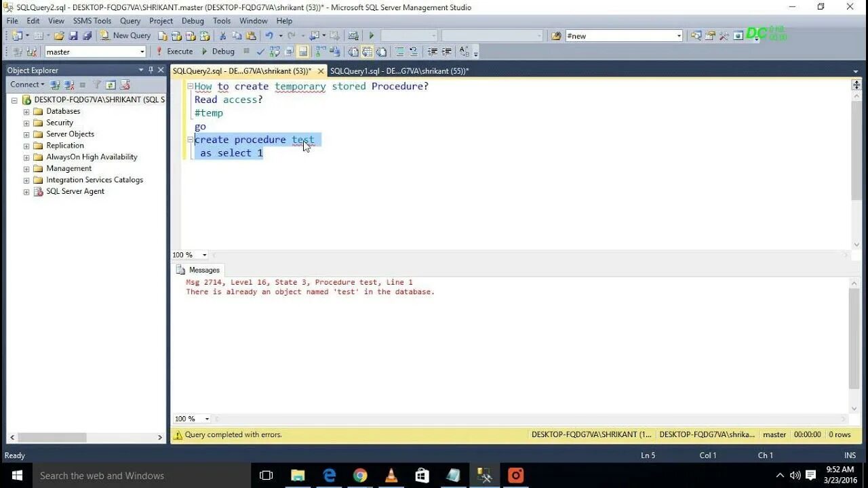Toggle Results to Text icon in SQL toolbar
The image size is (868, 488).
point(353,52)
